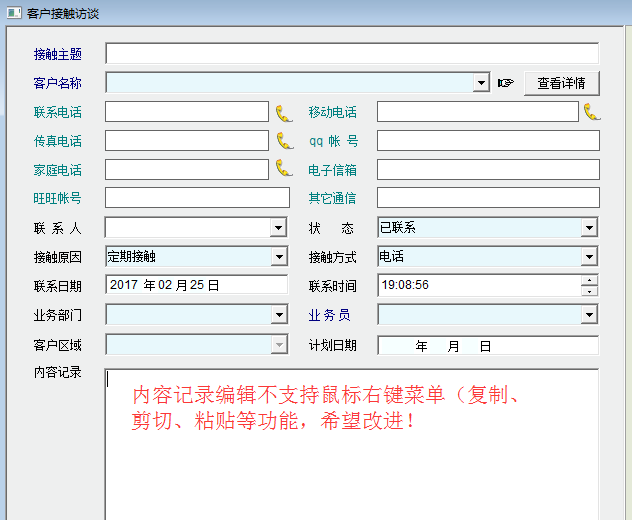This screenshot has width=632, height=520.
Task: Focus the 电子信箱 input field
Action: tap(487, 170)
